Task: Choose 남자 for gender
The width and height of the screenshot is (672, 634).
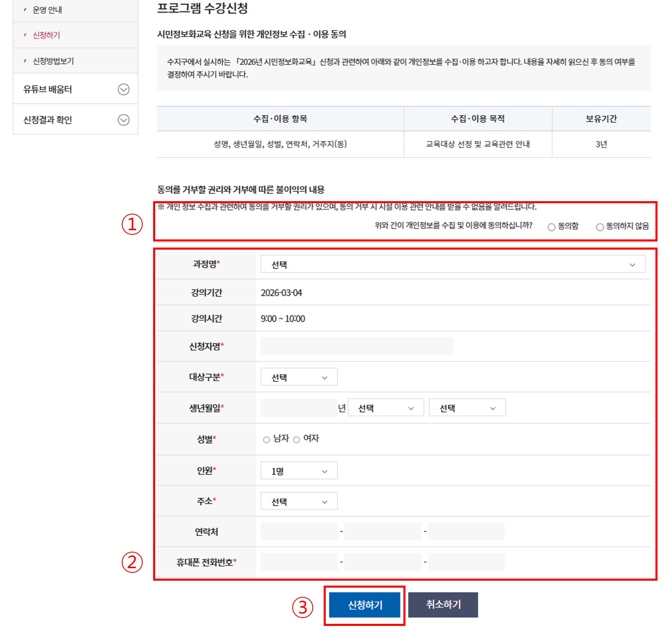Action: [266, 440]
